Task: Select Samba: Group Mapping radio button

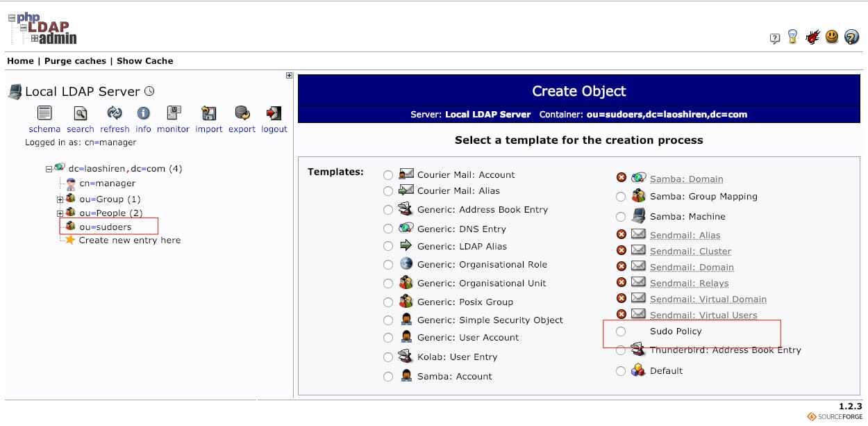Action: tap(621, 197)
